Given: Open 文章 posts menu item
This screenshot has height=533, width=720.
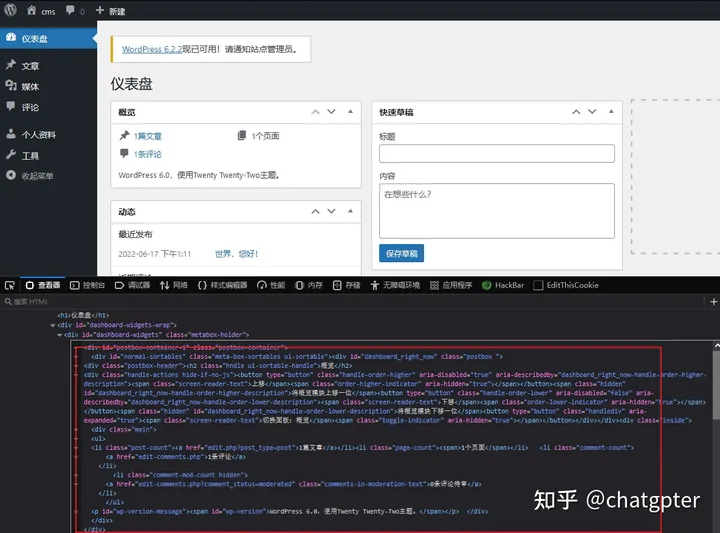Looking at the screenshot, I should 30,66.
